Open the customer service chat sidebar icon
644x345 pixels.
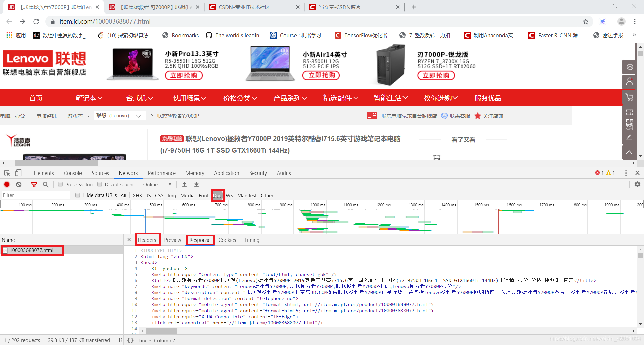coord(629,67)
